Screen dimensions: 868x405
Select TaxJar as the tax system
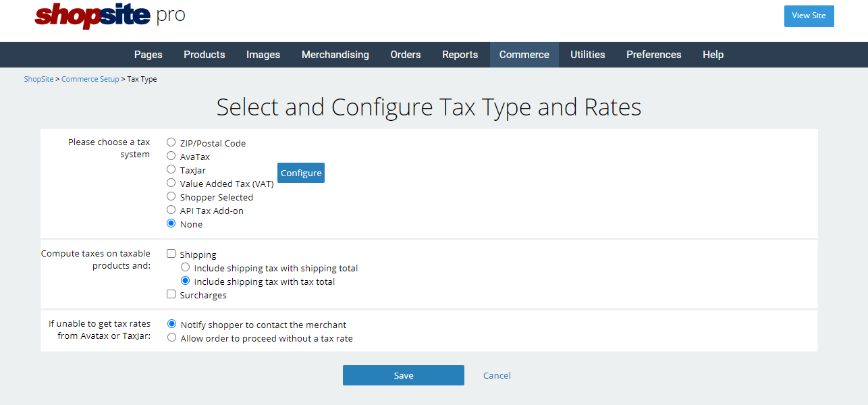(x=171, y=169)
